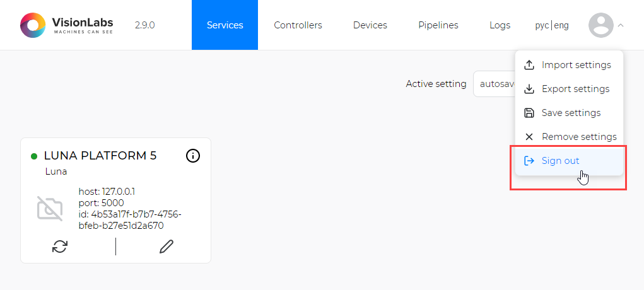Switch language to eng
This screenshot has height=290, width=644.
click(x=562, y=25)
